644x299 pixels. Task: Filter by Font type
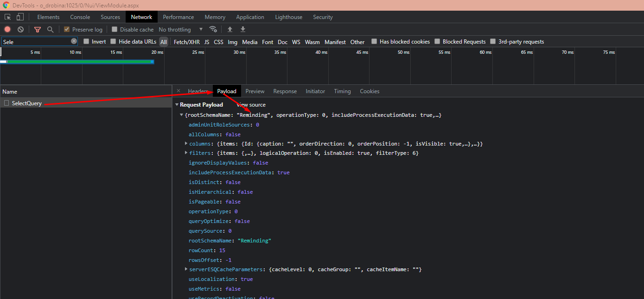268,42
